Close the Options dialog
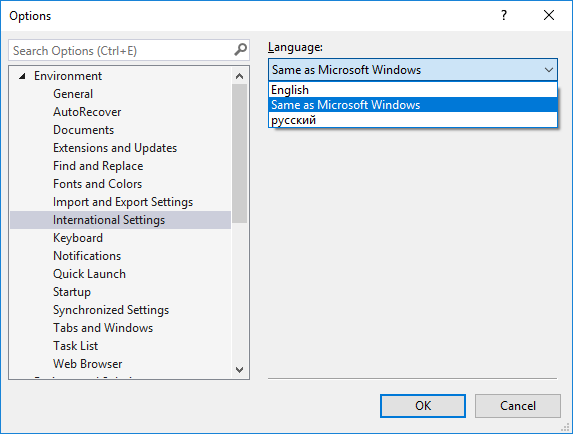 [549, 15]
